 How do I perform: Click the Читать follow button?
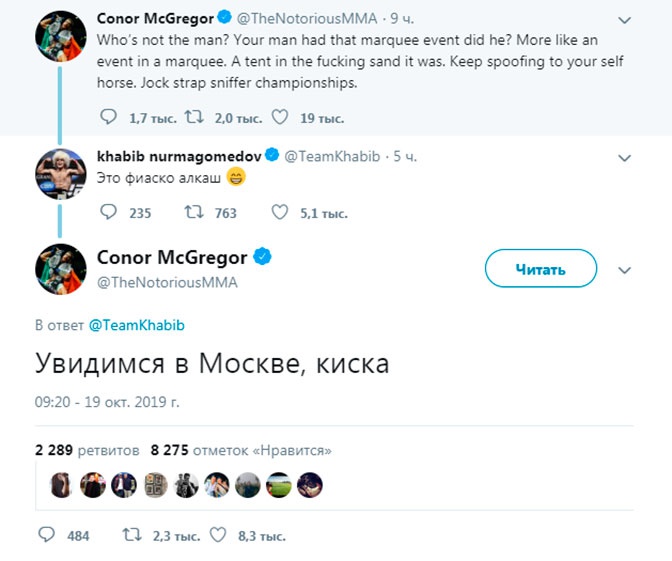pyautogui.click(x=540, y=269)
